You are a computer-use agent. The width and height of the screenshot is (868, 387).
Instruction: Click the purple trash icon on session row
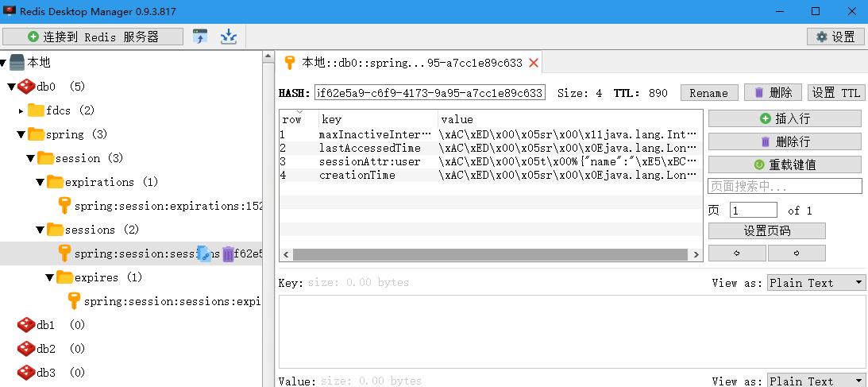pos(228,254)
